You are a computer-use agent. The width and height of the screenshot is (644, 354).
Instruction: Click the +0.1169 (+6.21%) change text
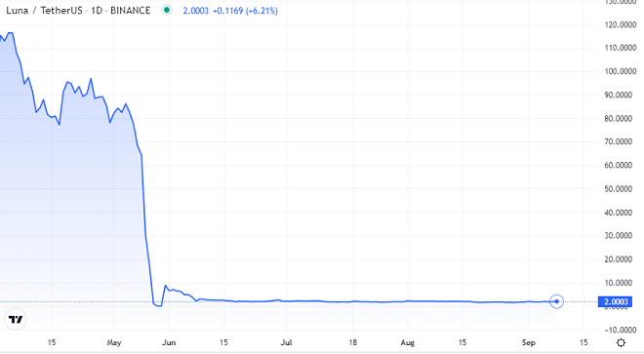click(x=245, y=11)
